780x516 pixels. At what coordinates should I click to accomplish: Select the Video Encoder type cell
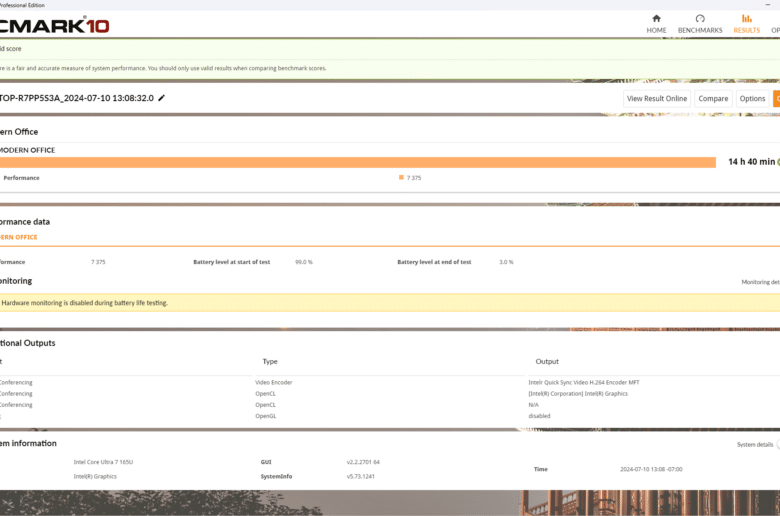coord(274,383)
